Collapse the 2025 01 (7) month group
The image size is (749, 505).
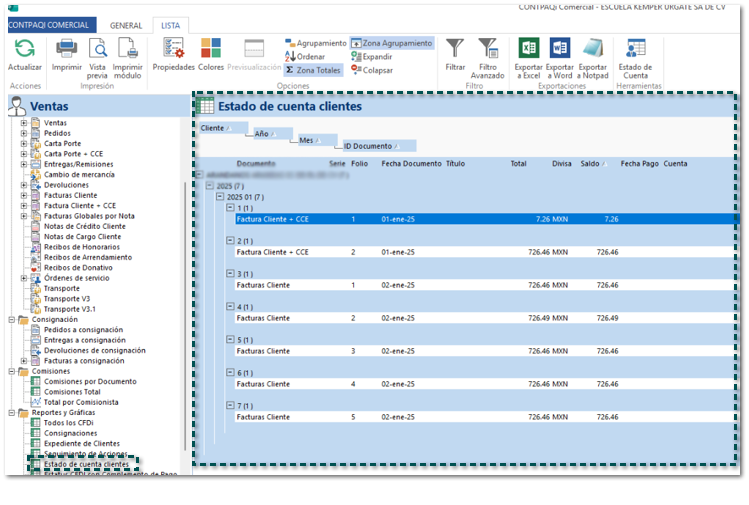[x=220, y=197]
